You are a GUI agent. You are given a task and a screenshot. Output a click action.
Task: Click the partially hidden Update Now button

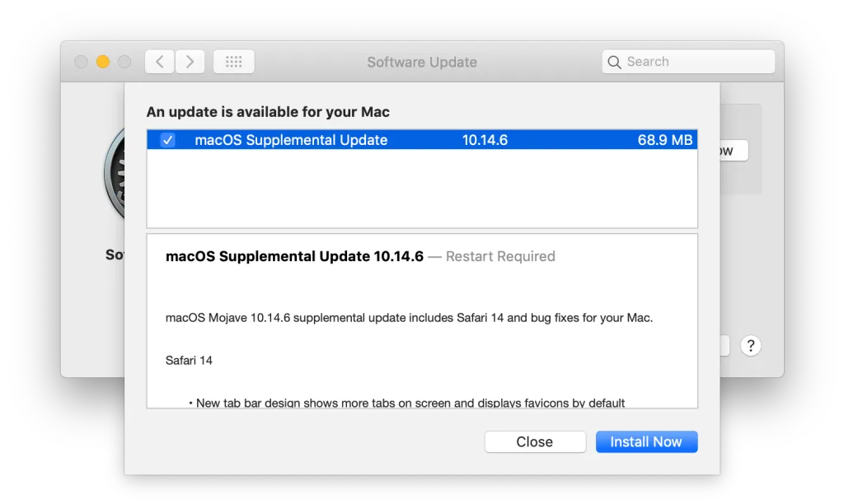(734, 151)
